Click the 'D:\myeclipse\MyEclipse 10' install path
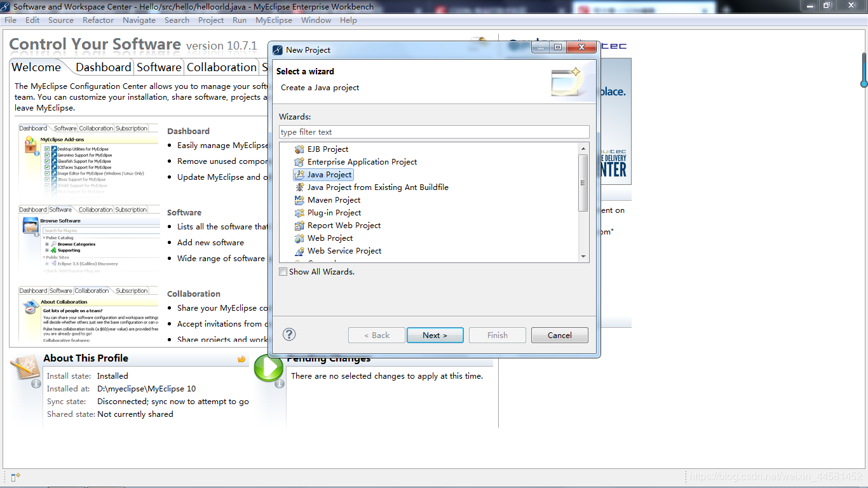Screen dimensions: 868x488 click(x=147, y=389)
